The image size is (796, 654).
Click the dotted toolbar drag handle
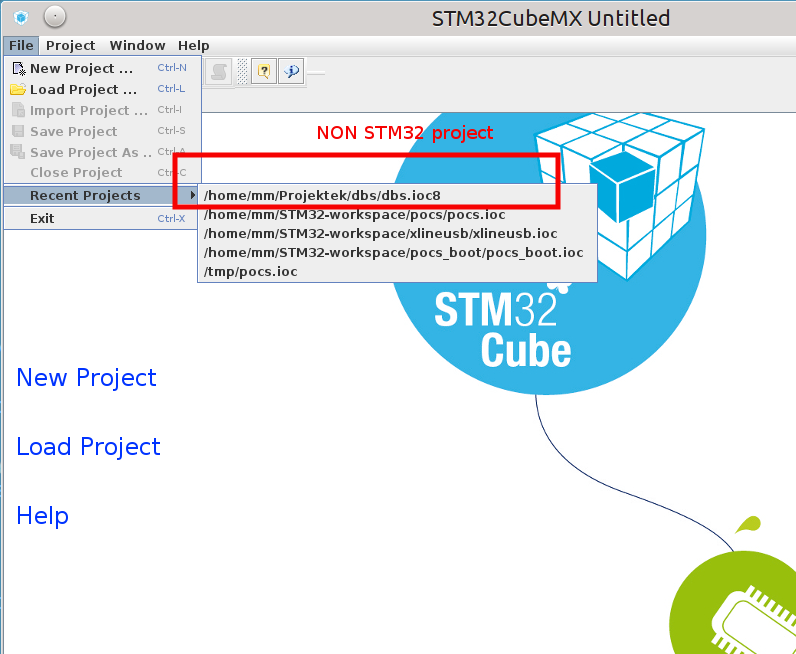click(x=242, y=71)
